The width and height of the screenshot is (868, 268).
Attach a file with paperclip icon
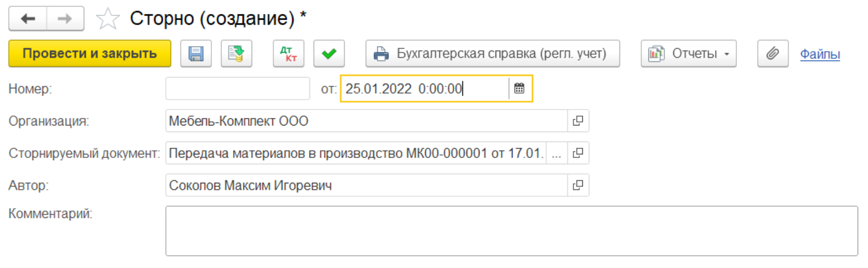[772, 54]
